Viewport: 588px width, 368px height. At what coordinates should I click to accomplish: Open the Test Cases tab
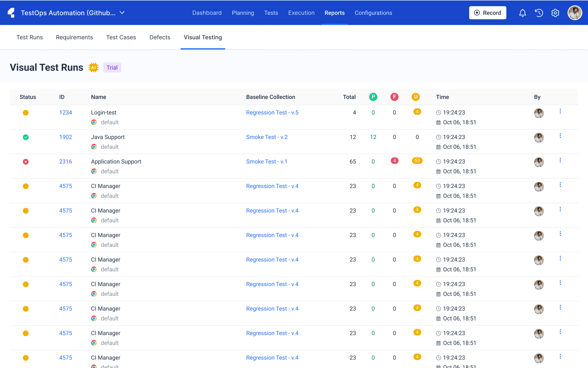(x=121, y=37)
